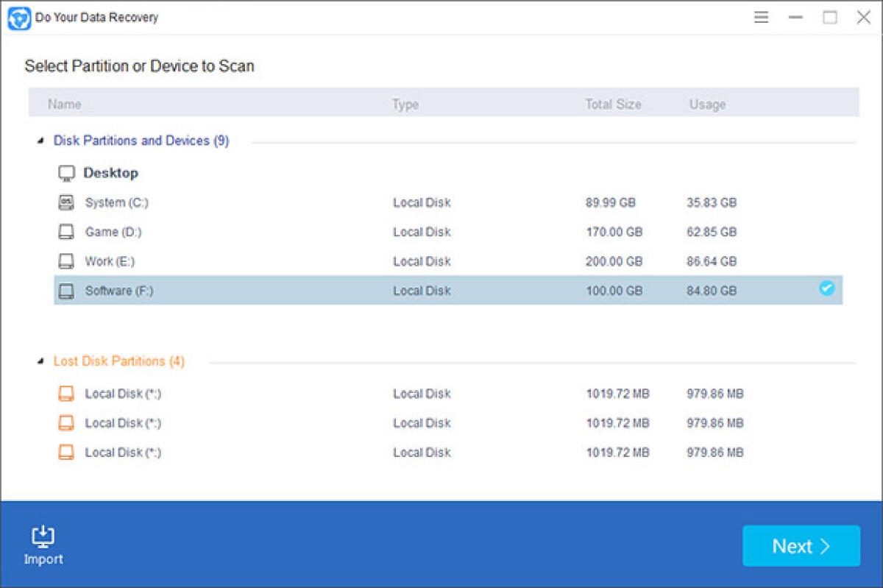Collapse Disk Partitions and Devices section
883x588 pixels.
(42, 140)
